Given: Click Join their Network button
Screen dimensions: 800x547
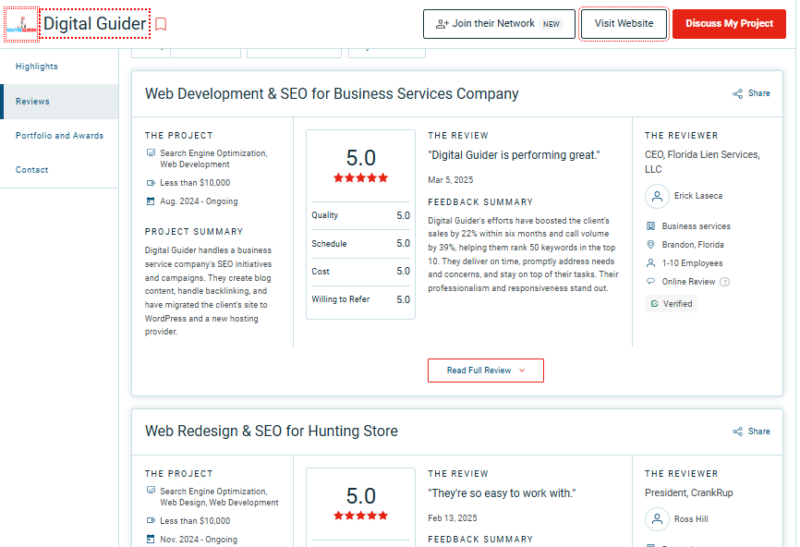Looking at the screenshot, I should [498, 24].
